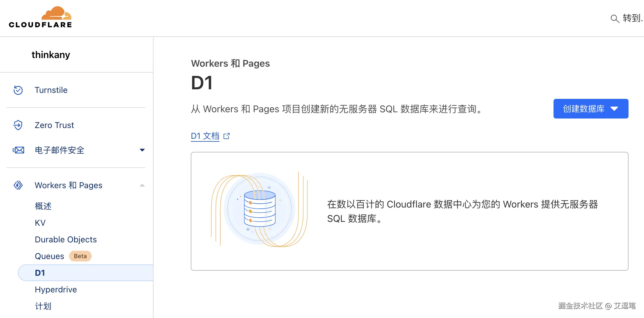Open Hyperdrive in the sidebar
The image size is (644, 318).
coord(56,289)
